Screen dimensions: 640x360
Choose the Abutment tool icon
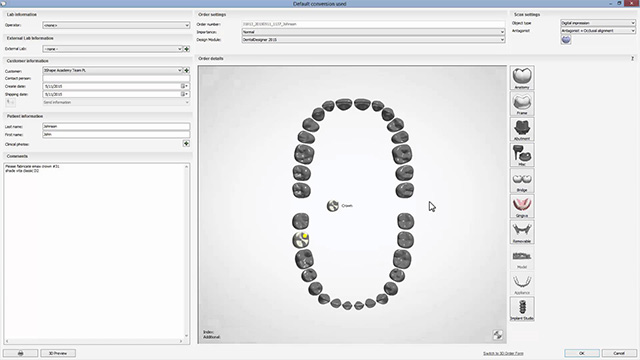click(522, 129)
